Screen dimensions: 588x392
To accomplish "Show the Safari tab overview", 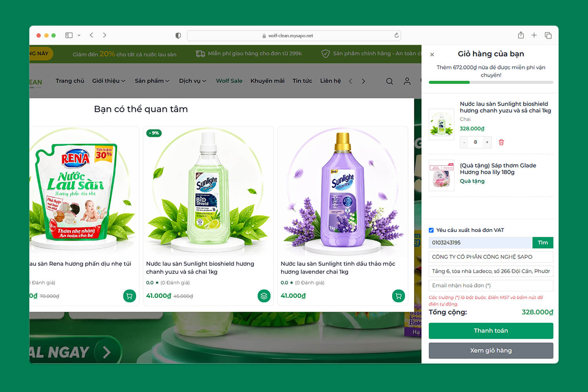I will (x=548, y=35).
